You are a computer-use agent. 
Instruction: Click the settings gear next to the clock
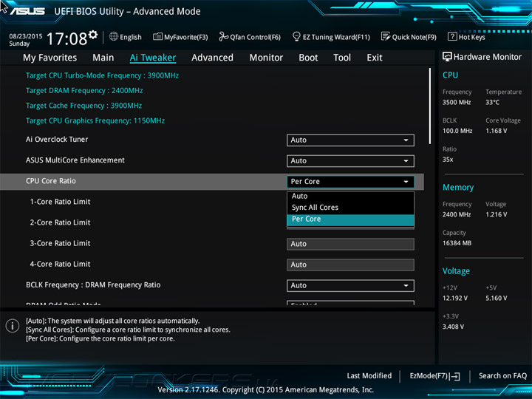(x=93, y=35)
